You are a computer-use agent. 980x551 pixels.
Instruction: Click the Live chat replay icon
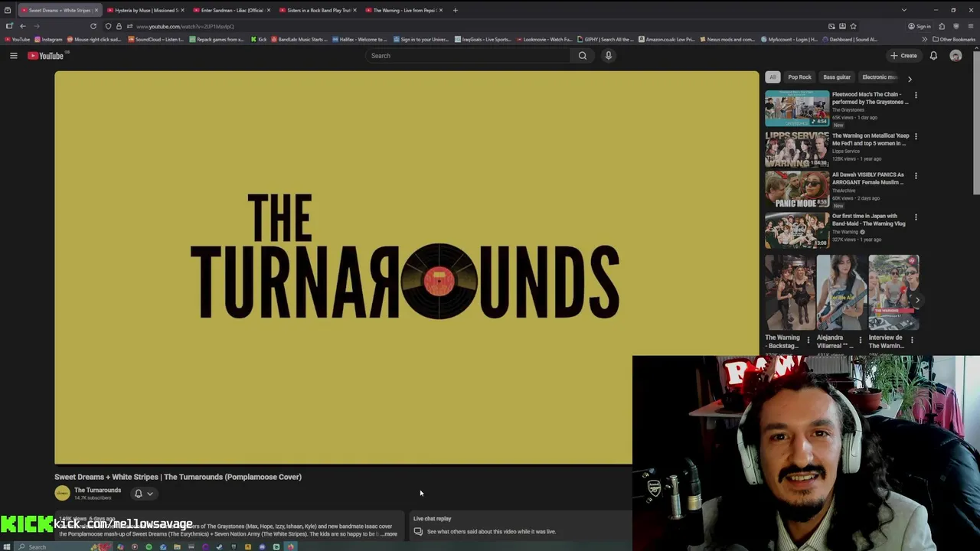point(418,531)
